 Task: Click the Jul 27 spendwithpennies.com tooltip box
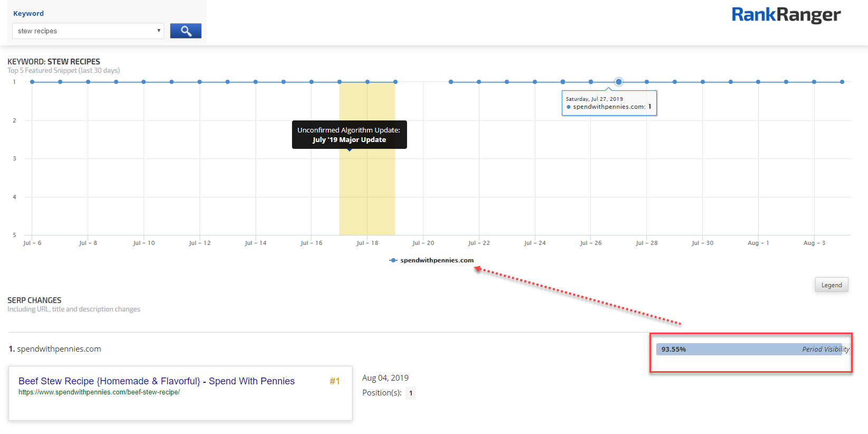609,103
